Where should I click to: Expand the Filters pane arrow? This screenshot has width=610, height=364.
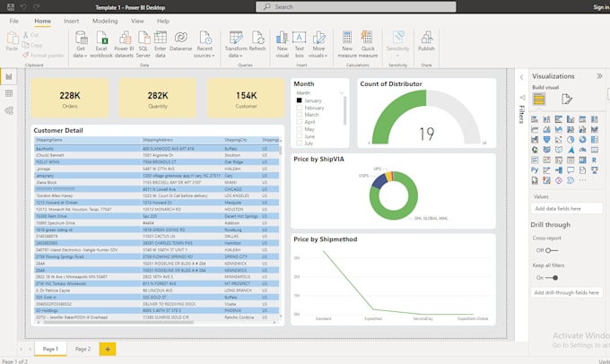[522, 77]
